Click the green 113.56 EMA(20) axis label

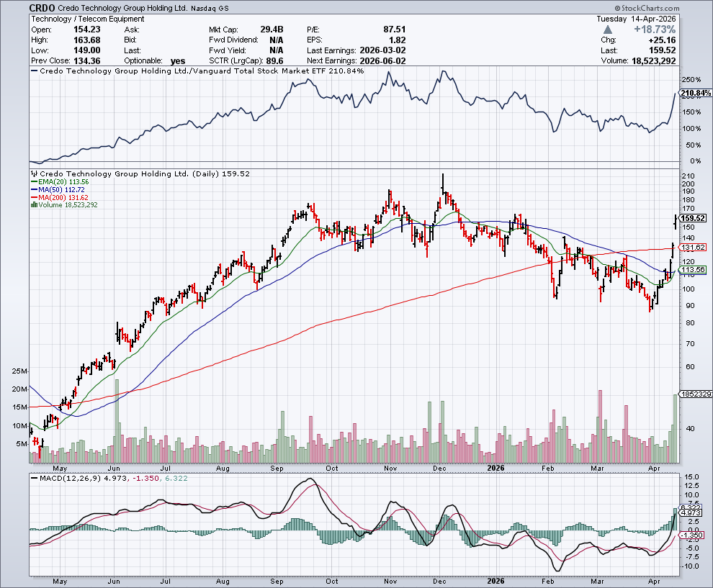[693, 270]
